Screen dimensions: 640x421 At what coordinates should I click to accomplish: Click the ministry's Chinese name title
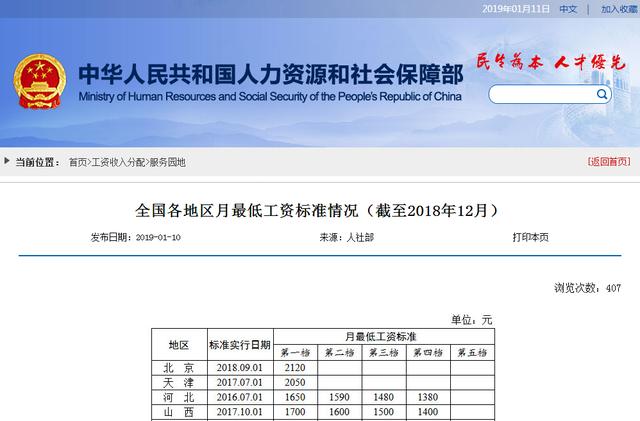click(x=270, y=72)
